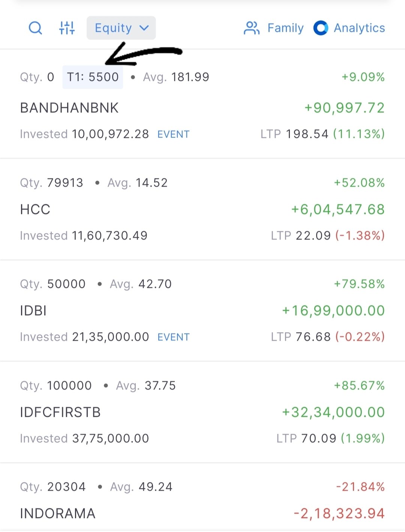Open the INDORAMA holding
Image resolution: width=405 pixels, height=532 pixels.
point(58,514)
